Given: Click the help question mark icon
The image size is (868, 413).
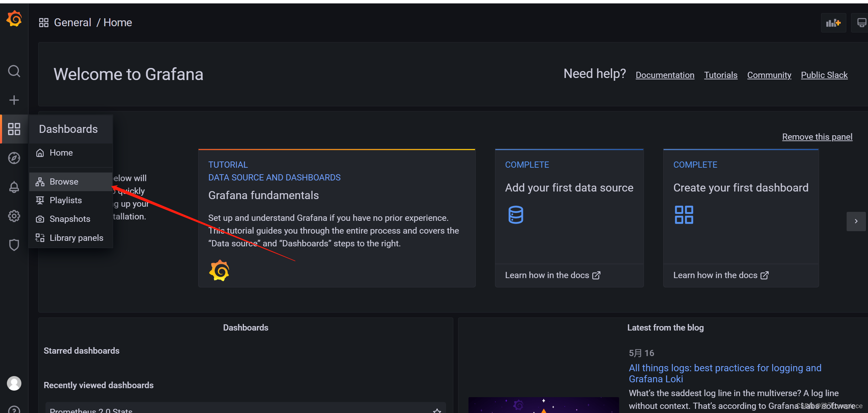Looking at the screenshot, I should 14,410.
